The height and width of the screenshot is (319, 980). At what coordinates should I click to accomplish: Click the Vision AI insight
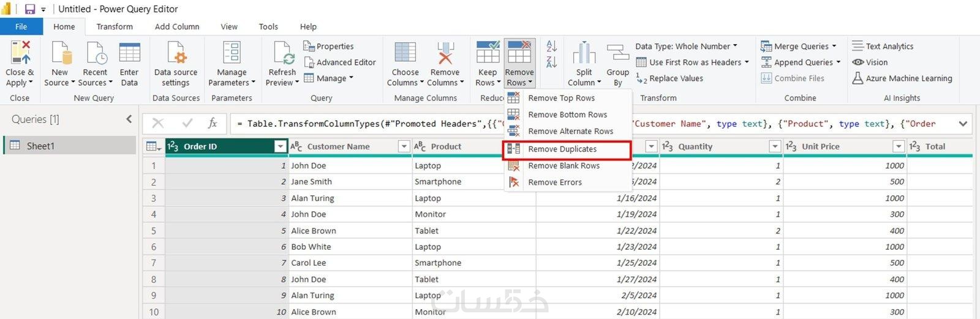pos(870,62)
